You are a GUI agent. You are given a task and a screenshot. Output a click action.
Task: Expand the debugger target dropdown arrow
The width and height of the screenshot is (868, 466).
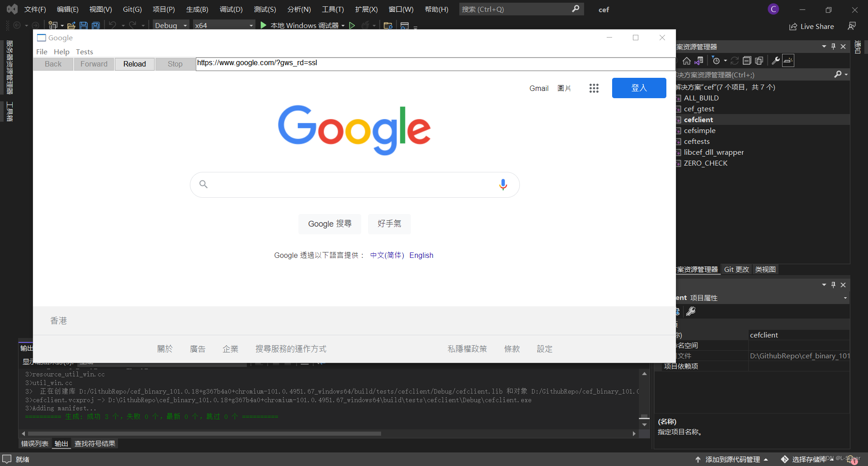[343, 25]
